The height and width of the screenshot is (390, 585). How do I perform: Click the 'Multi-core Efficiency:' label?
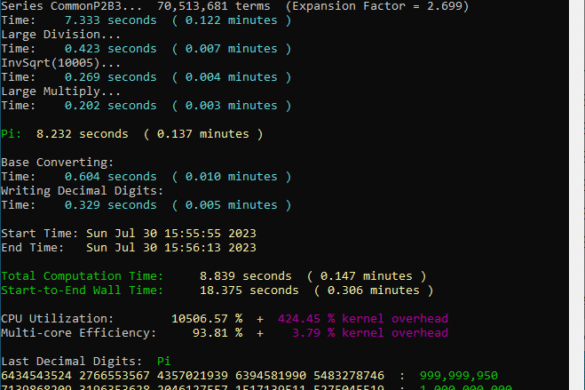pos(78,333)
